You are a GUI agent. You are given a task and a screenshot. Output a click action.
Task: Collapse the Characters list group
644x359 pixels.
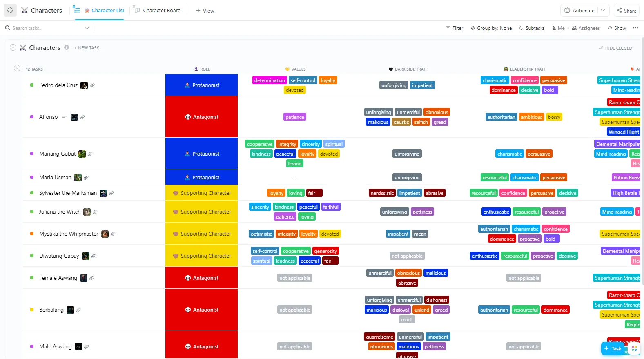coord(13,47)
